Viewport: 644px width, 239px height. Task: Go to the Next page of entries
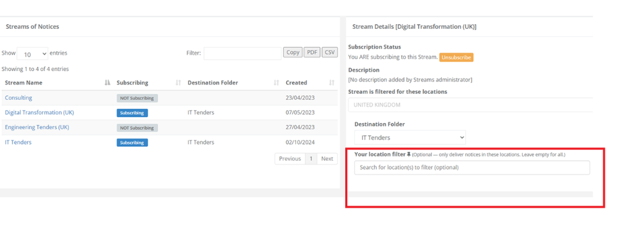point(327,159)
